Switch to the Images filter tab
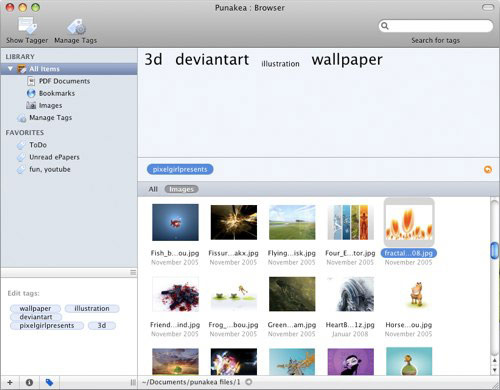Screen dimensions: 500x390 pyautogui.click(x=181, y=189)
